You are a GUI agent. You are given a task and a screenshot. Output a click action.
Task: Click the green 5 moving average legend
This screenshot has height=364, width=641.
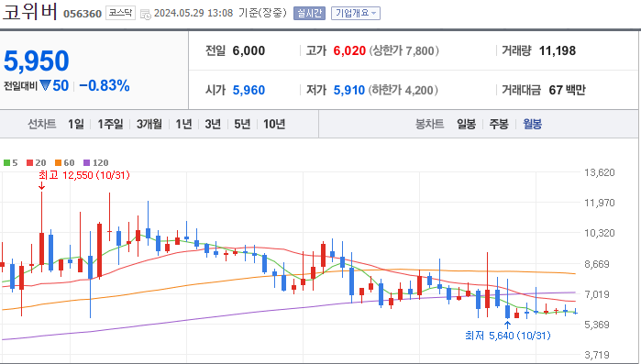[11, 162]
